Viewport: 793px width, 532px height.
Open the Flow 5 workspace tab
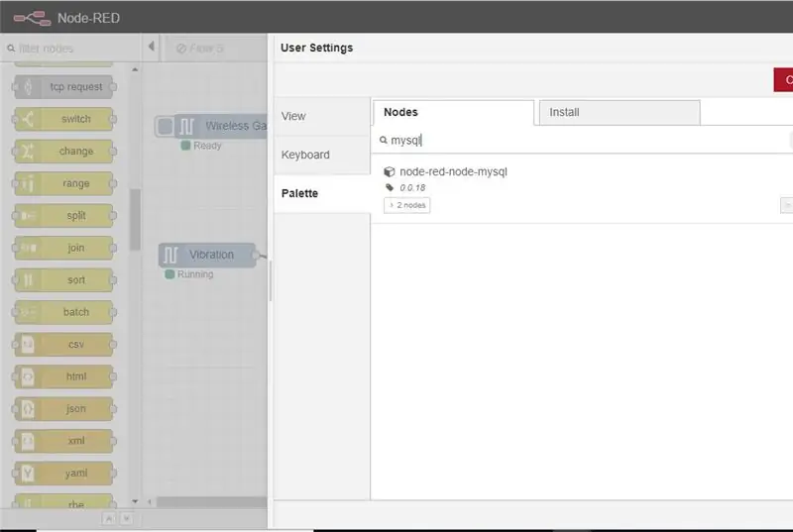[x=217, y=49]
